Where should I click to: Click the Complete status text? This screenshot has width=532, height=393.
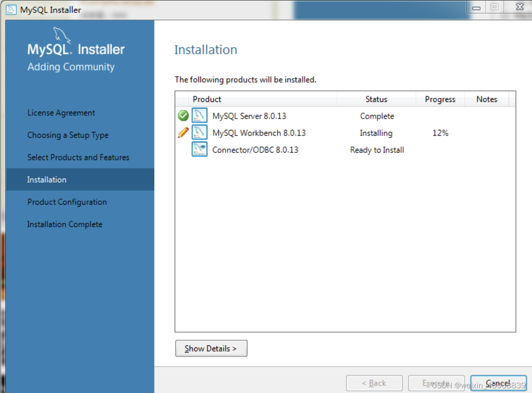pos(377,116)
